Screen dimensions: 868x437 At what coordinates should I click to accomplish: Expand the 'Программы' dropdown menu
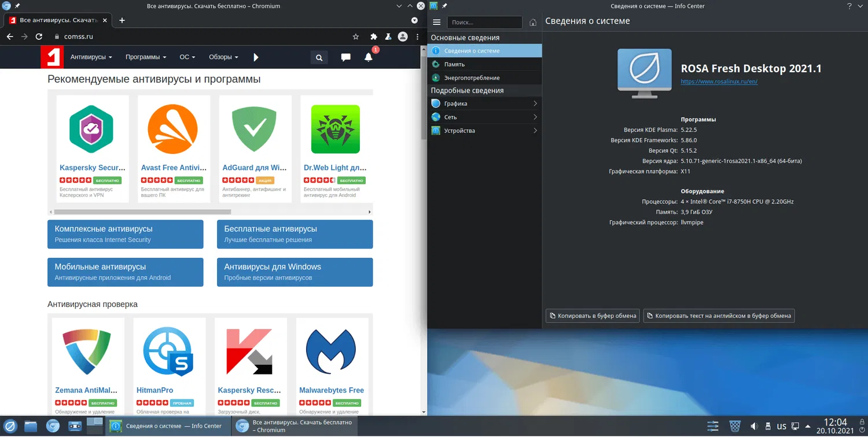[x=146, y=57]
